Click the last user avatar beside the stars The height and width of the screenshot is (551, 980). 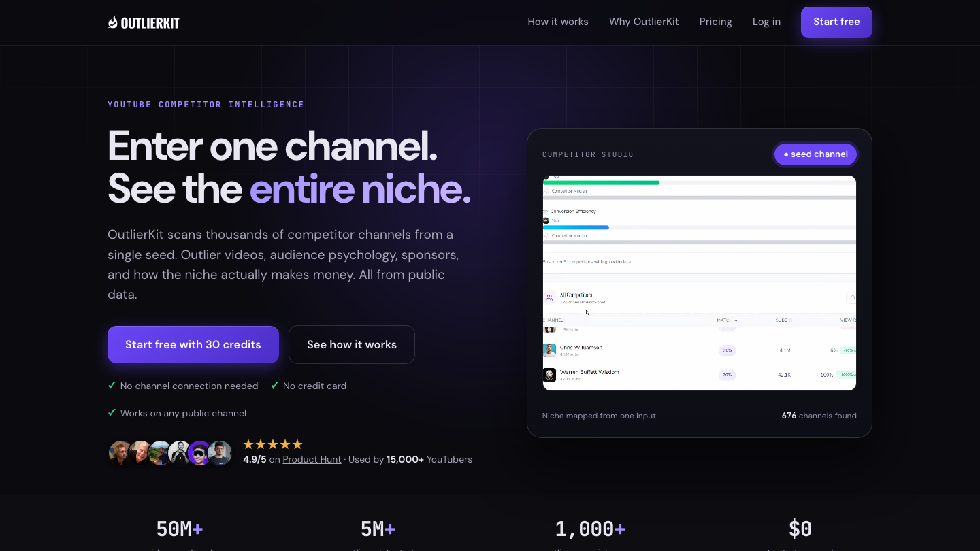pos(219,453)
